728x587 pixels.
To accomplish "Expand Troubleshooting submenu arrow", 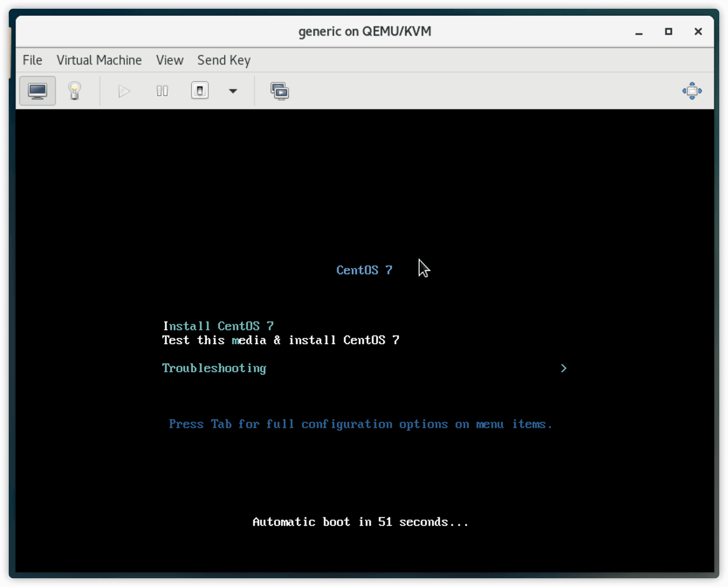I will [563, 368].
